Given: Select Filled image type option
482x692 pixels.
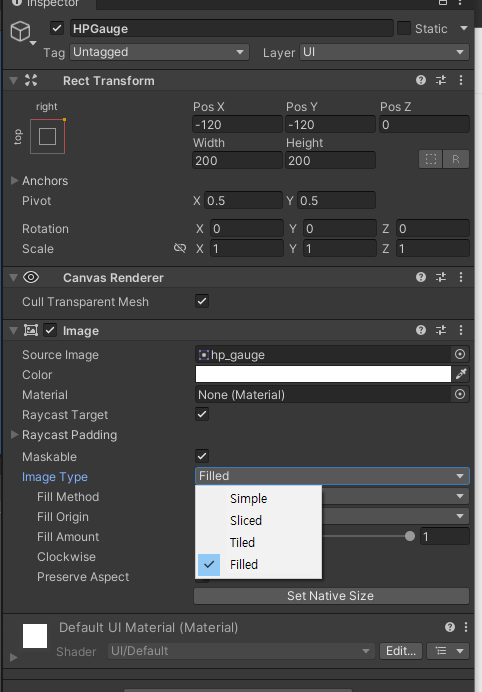Looking at the screenshot, I should coord(258,564).
